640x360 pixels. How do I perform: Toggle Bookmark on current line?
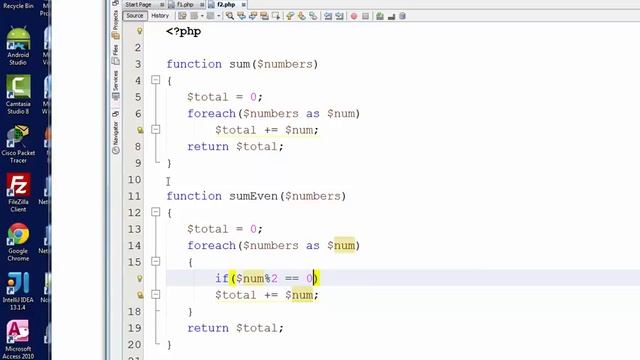click(x=313, y=16)
